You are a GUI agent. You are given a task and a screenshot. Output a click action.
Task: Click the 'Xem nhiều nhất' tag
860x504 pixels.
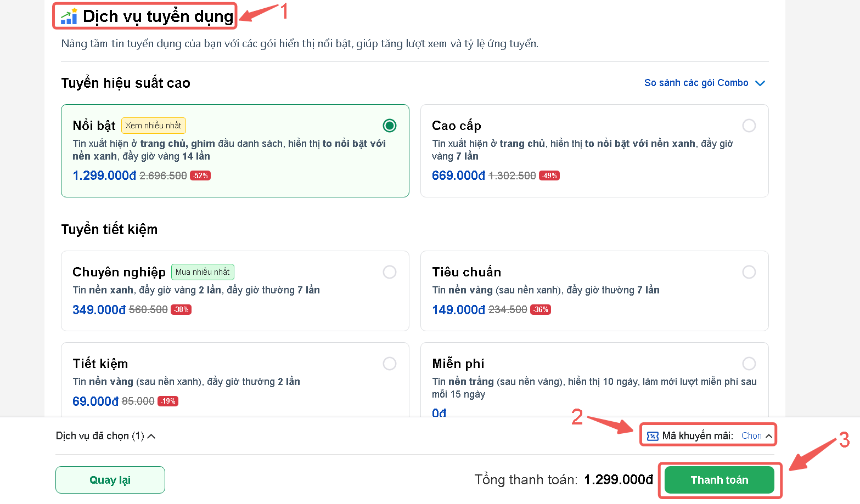point(153,126)
